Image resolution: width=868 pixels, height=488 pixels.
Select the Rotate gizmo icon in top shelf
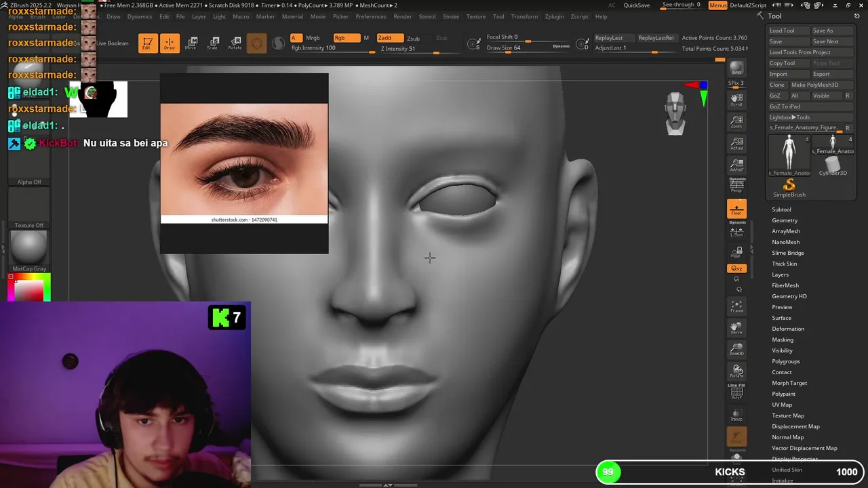pyautogui.click(x=235, y=43)
